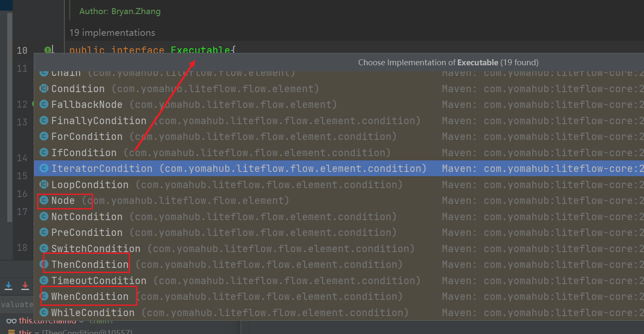Click the class icon beside WhileCondition
The image size is (644, 334).
pyautogui.click(x=44, y=312)
